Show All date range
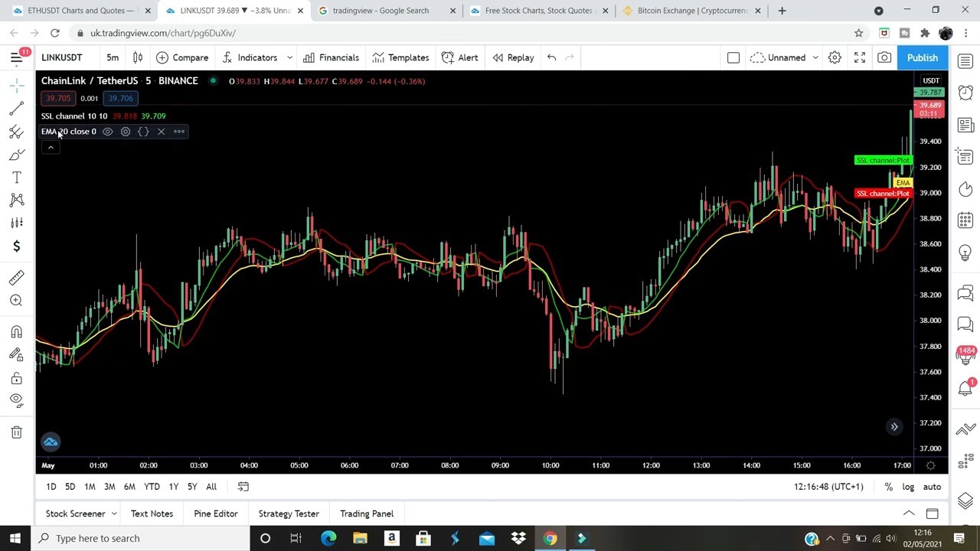This screenshot has width=980, height=551. pos(211,487)
